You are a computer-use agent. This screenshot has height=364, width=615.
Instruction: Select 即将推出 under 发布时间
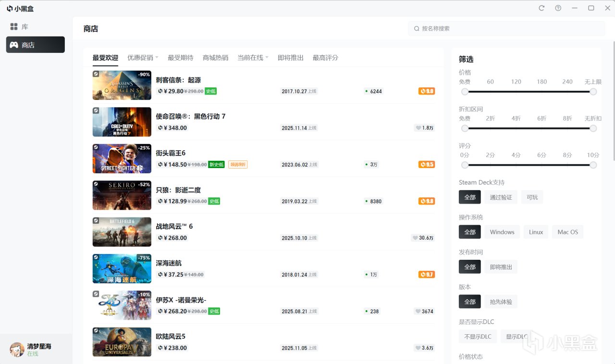pos(501,267)
